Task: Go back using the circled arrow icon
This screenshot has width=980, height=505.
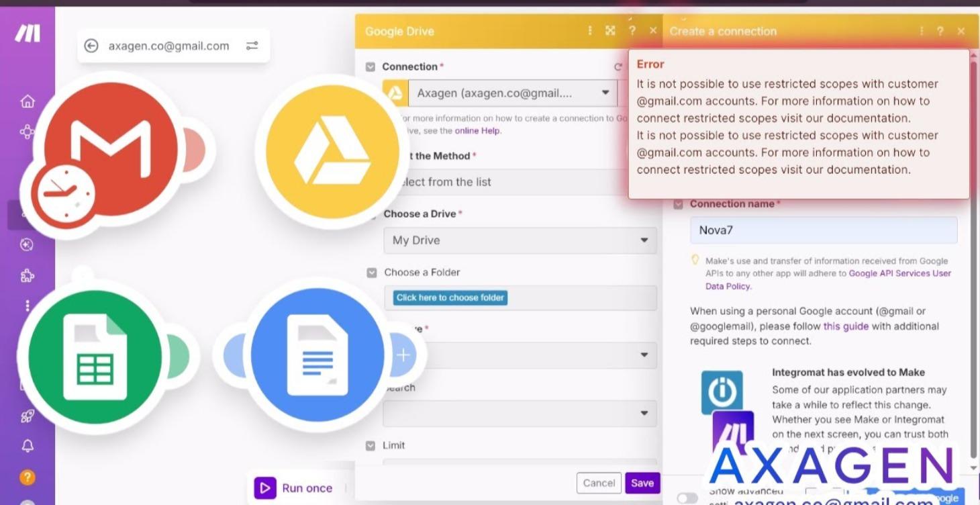Action: click(91, 46)
